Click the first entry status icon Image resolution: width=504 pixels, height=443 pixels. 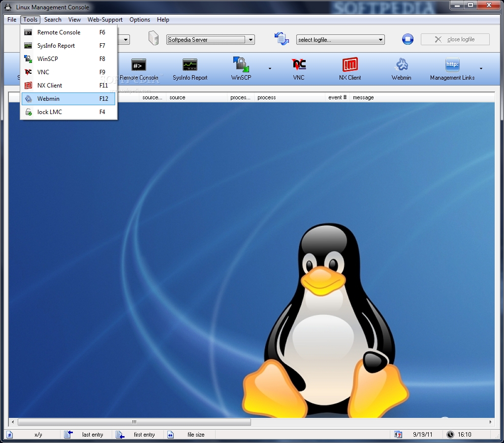pyautogui.click(x=120, y=435)
